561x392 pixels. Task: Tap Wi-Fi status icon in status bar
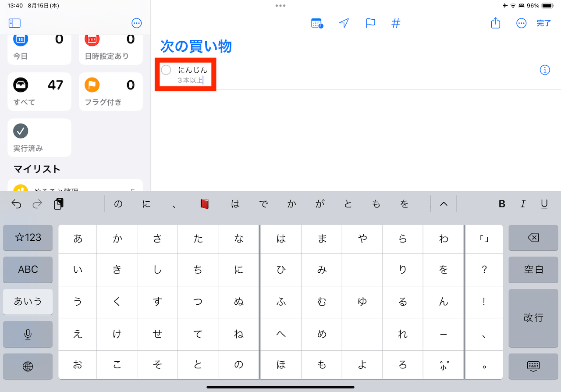click(513, 6)
